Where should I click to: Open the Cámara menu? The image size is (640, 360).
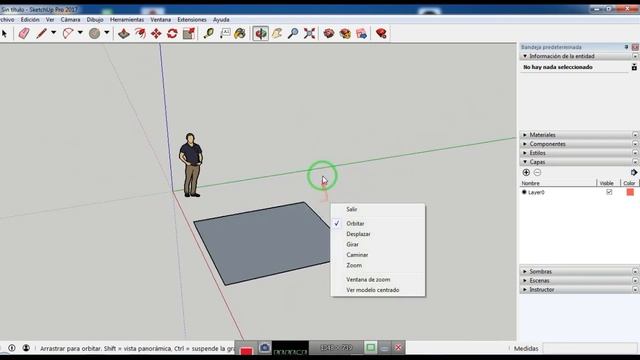[70, 20]
